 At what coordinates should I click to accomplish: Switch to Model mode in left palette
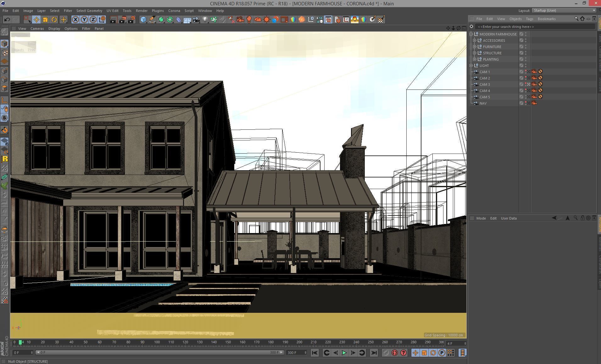[4, 44]
